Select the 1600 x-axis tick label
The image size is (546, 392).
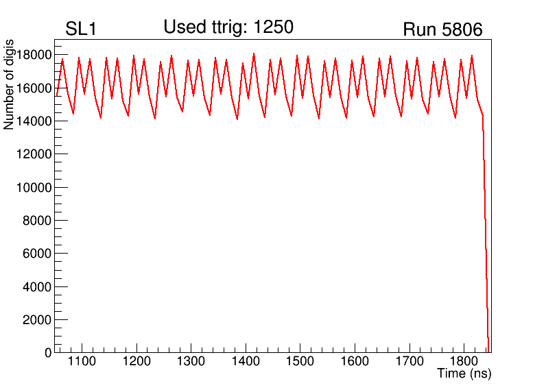(355, 363)
